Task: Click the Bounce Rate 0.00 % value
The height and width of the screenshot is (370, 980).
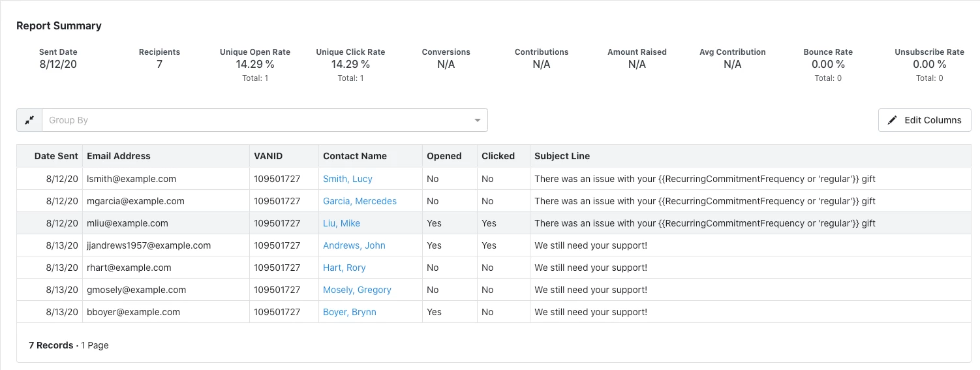Action: pyautogui.click(x=828, y=64)
